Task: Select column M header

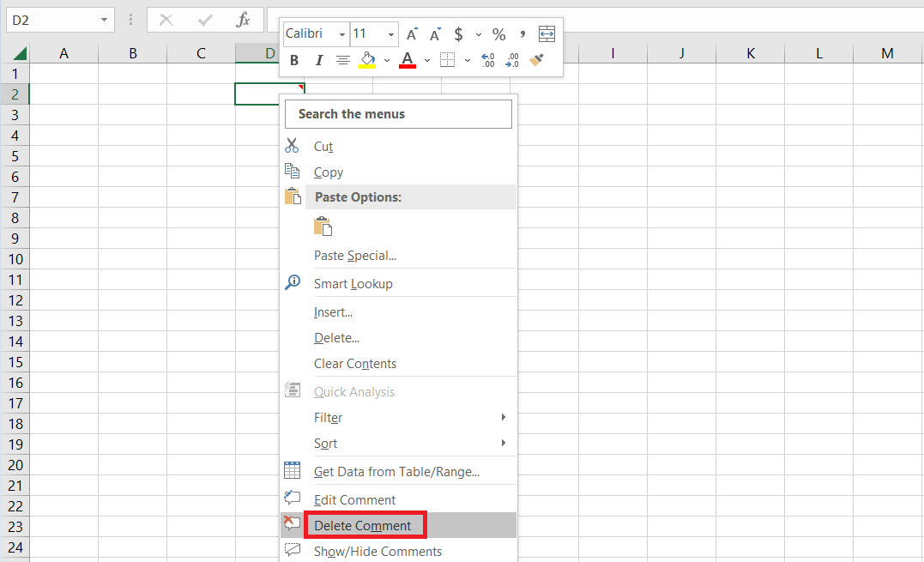Action: [887, 53]
